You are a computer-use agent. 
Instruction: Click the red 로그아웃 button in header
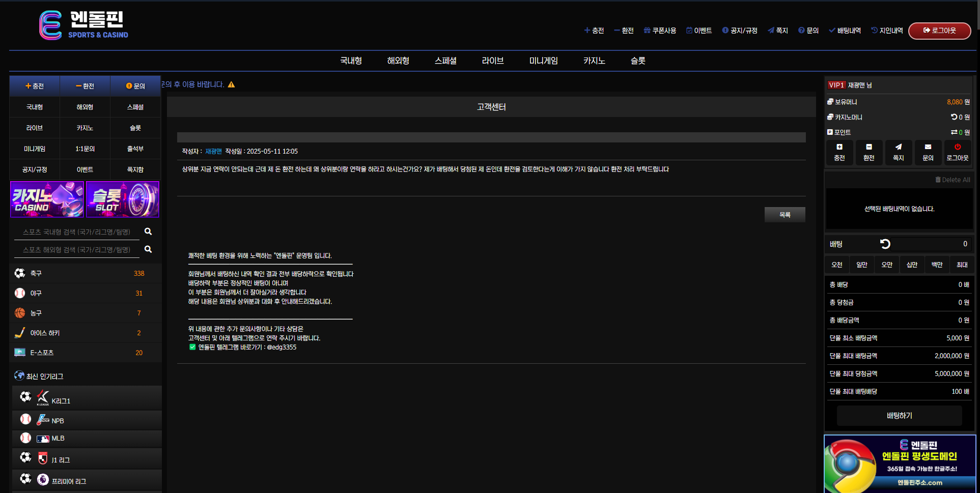pyautogui.click(x=939, y=31)
